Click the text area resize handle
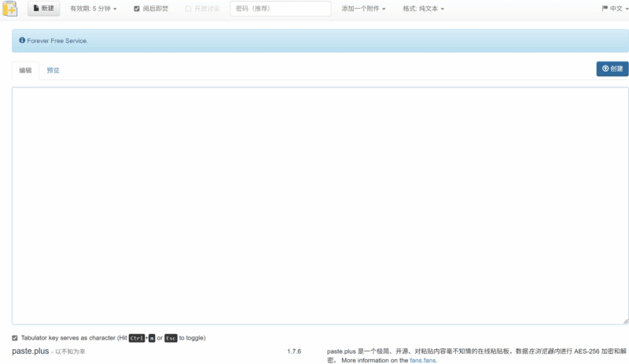Image resolution: width=629 pixels, height=364 pixels. point(625,321)
